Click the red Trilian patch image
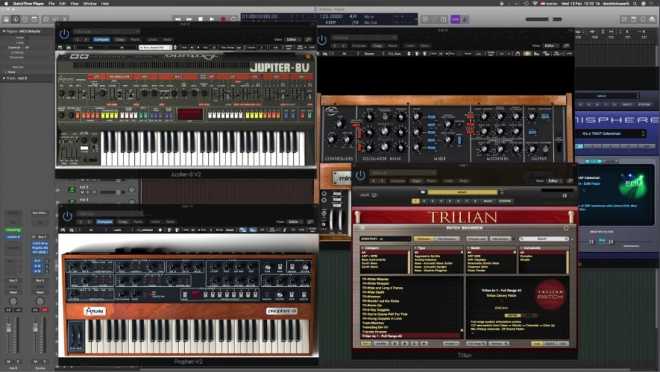The width and height of the screenshot is (660, 372). click(550, 294)
